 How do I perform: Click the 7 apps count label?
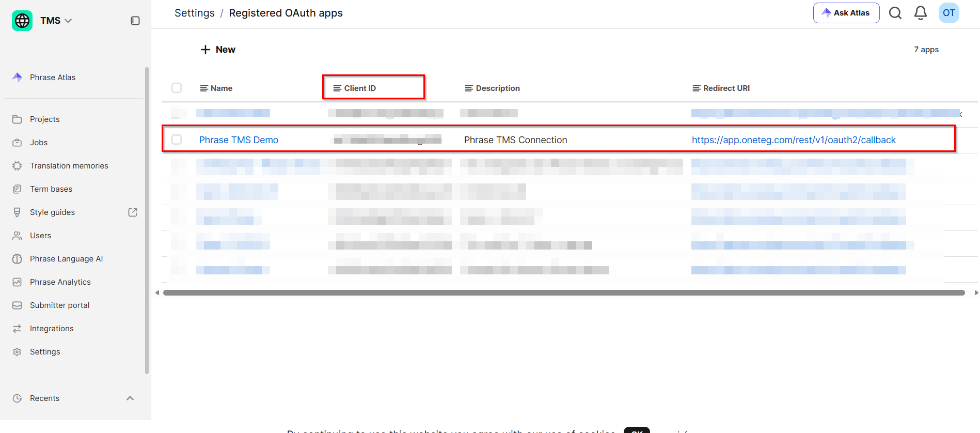(926, 50)
